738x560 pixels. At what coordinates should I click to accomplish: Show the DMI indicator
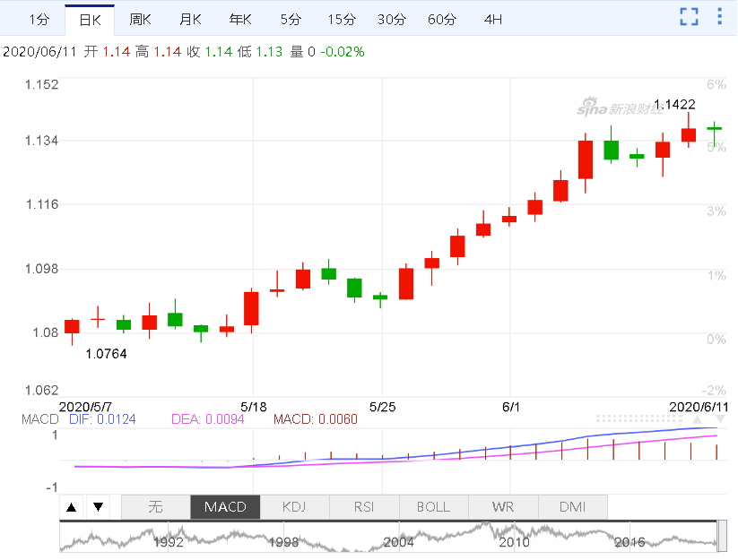[572, 507]
